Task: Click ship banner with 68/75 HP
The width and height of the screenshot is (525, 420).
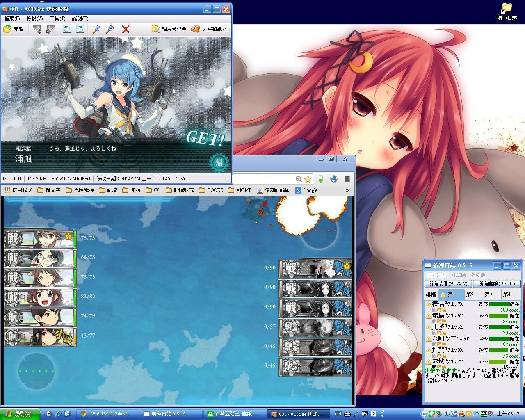Action: coord(40,258)
